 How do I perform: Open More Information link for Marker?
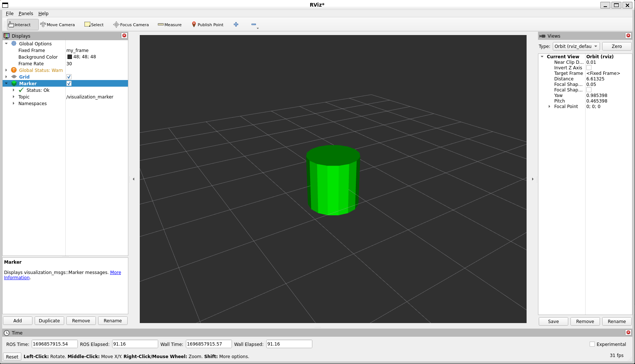(x=115, y=272)
